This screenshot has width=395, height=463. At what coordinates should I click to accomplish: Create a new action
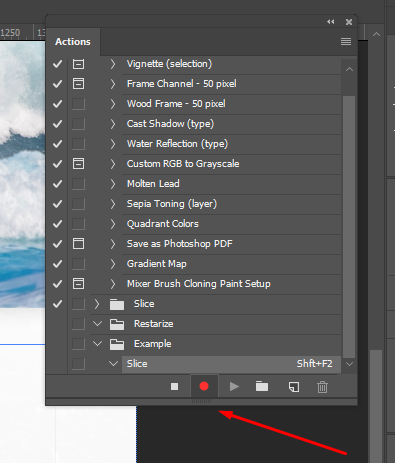coord(294,387)
